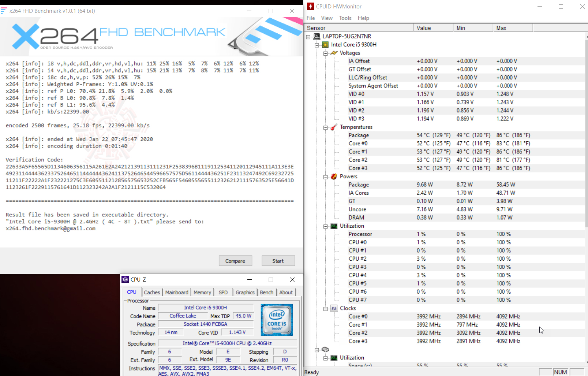Click the Package field showing Socket 1440 FCBGA
The image size is (588, 376).
tap(206, 324)
